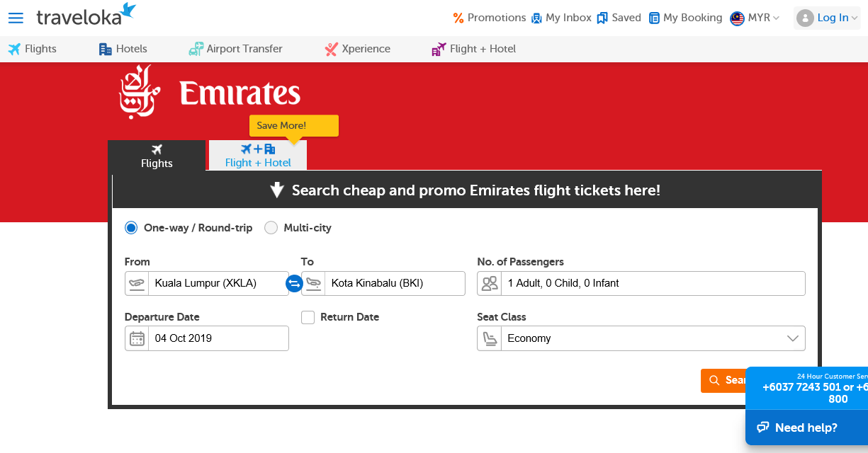Click the Need help? chat button
868x453 pixels.
(x=806, y=428)
